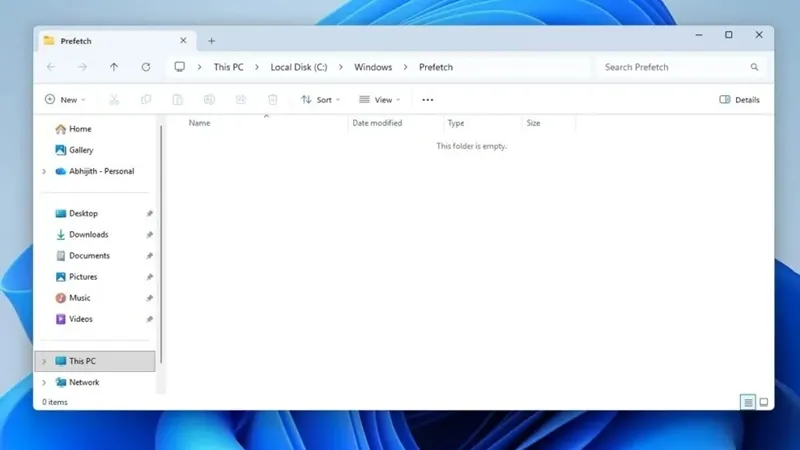The height and width of the screenshot is (450, 800).
Task: Add a new tab with plus button
Action: click(x=211, y=41)
